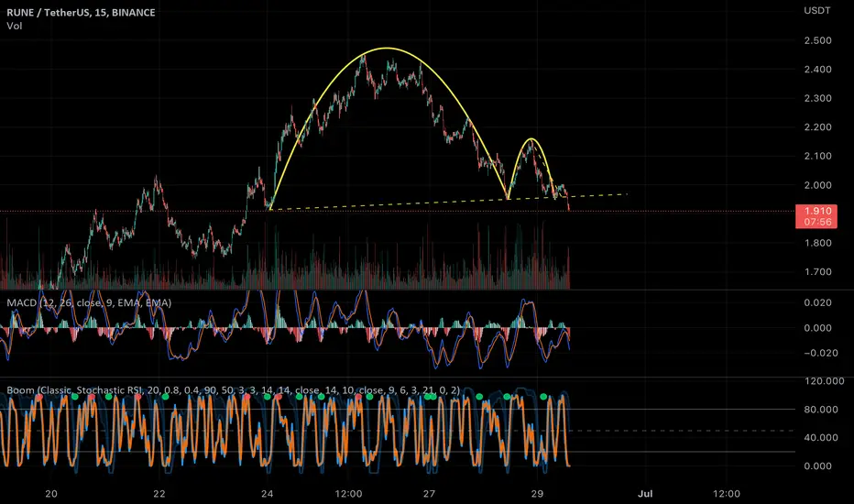Click the first 12:00 time label after 24
The height and width of the screenshot is (504, 854).
[x=348, y=494]
